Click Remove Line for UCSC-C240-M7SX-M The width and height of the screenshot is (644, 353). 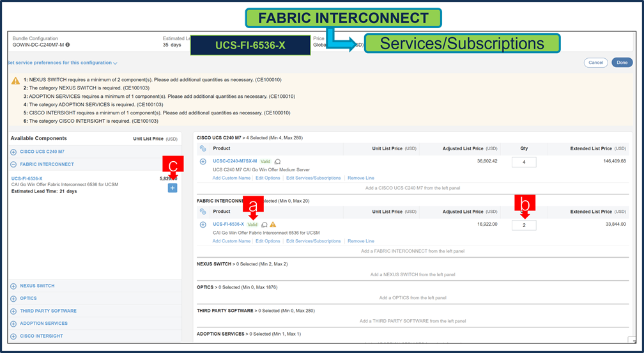click(x=360, y=178)
